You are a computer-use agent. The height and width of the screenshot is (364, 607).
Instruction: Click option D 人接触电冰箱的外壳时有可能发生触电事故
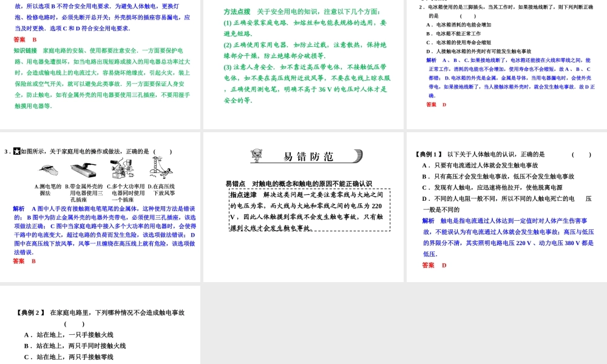[479, 52]
